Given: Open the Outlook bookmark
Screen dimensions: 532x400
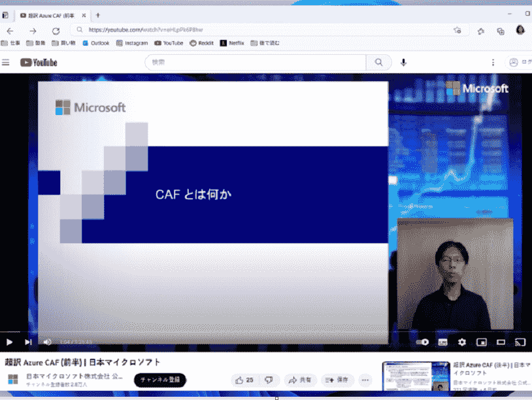Looking at the screenshot, I should 96,43.
